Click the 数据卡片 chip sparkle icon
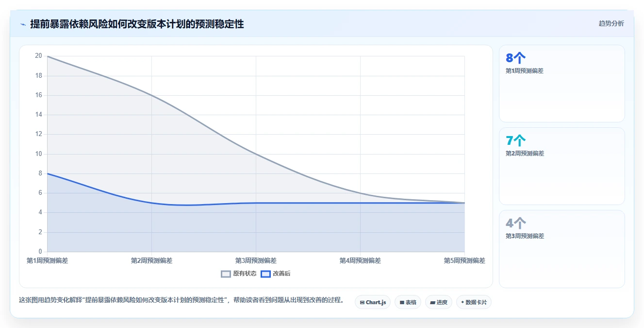The width and height of the screenshot is (644, 328). (462, 302)
